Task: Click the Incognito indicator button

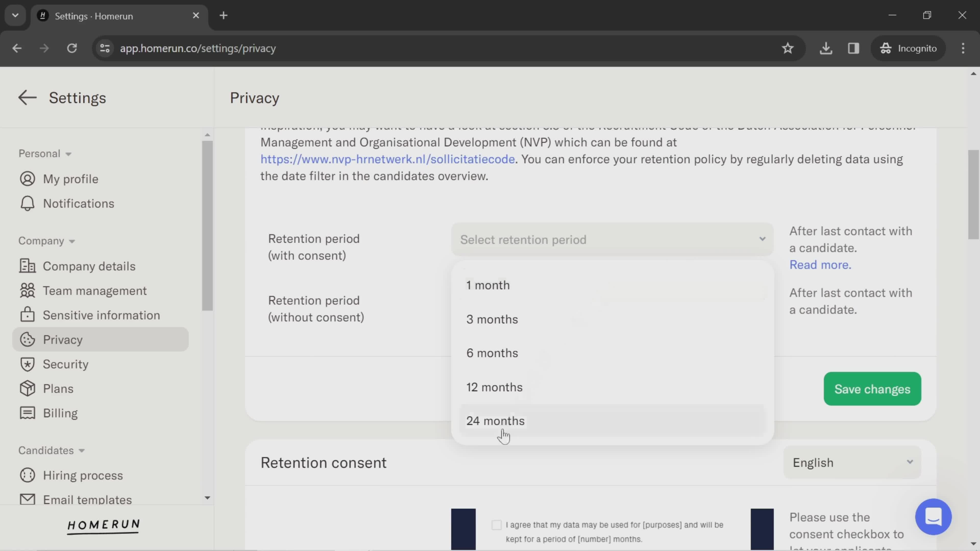Action: coord(908,48)
